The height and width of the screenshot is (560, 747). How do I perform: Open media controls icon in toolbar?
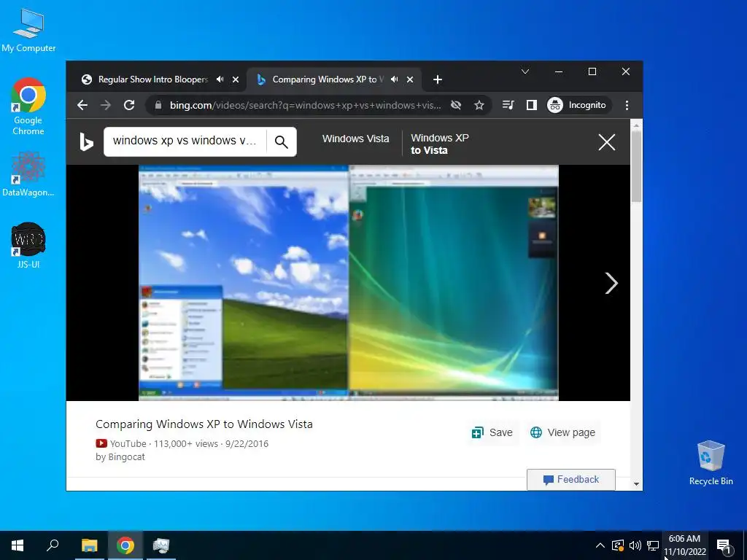point(508,105)
